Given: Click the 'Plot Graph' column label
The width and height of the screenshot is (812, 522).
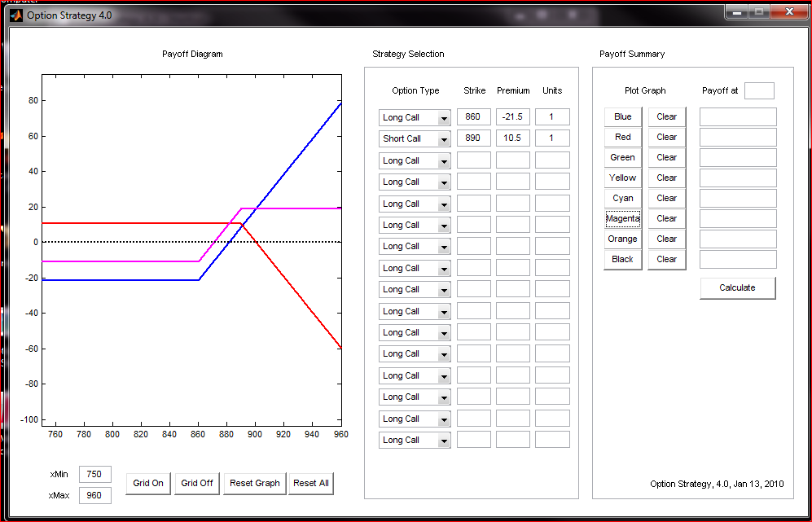Looking at the screenshot, I should click(x=645, y=90).
